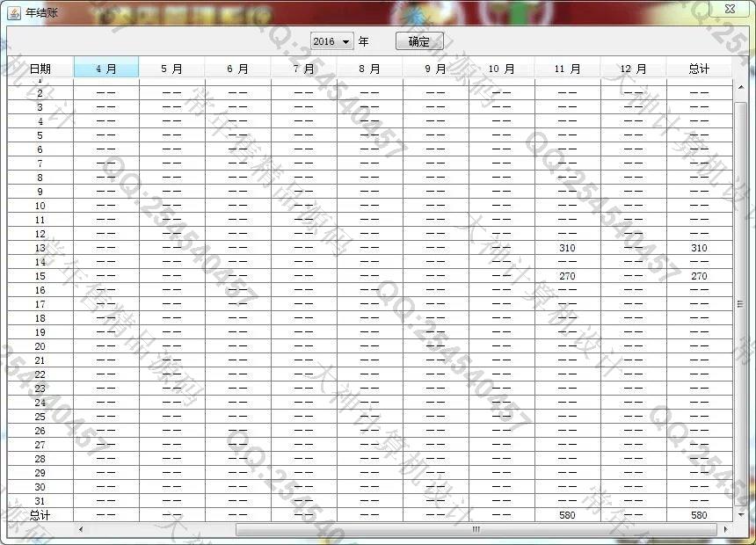
Task: Click the date row label 31
Action: (40, 501)
